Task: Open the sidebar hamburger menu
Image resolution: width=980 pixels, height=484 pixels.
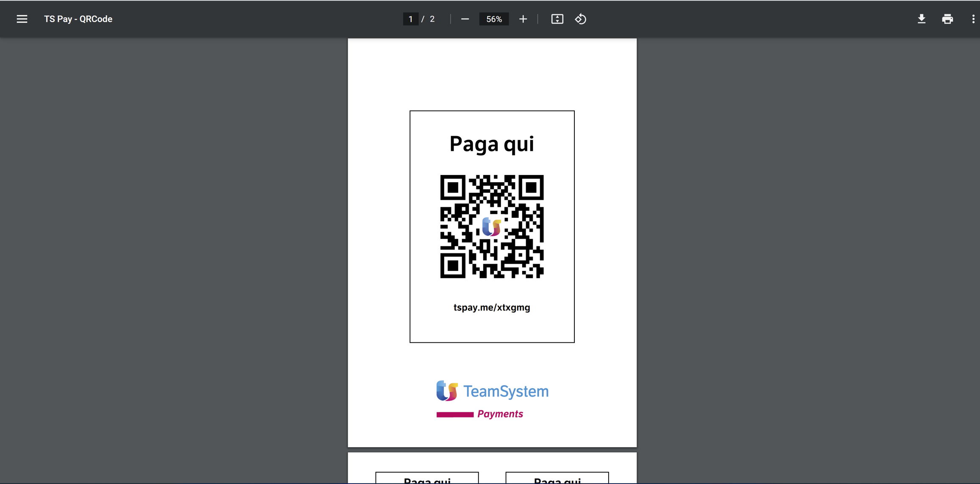Action: (22, 19)
